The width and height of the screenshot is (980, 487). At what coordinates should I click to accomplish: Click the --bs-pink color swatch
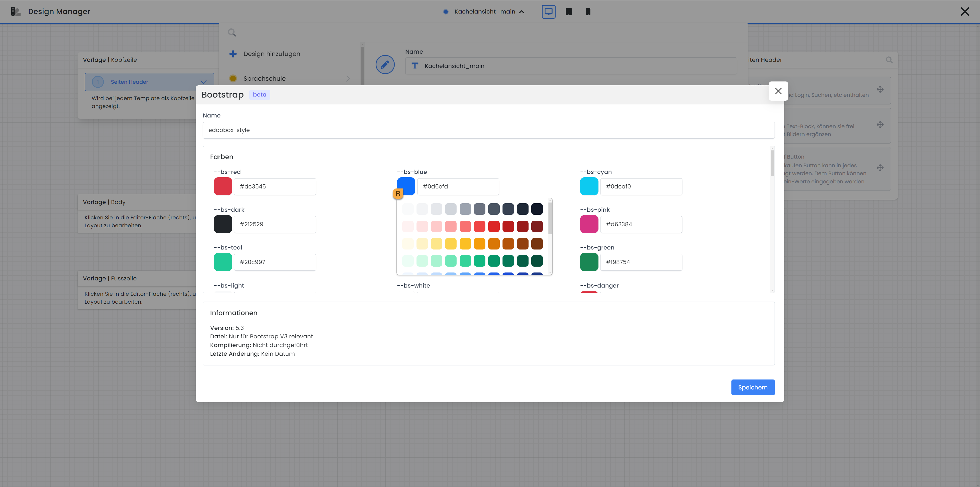click(589, 224)
